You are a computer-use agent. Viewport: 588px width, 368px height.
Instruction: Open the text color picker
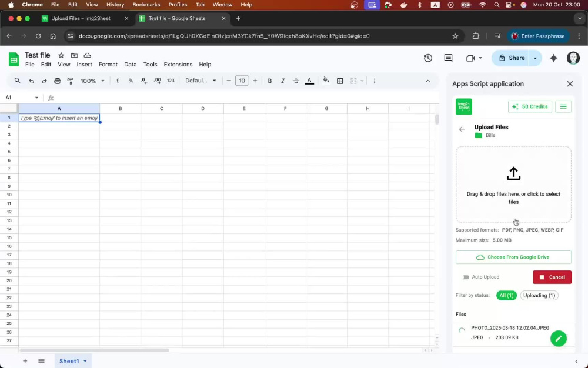click(x=309, y=81)
